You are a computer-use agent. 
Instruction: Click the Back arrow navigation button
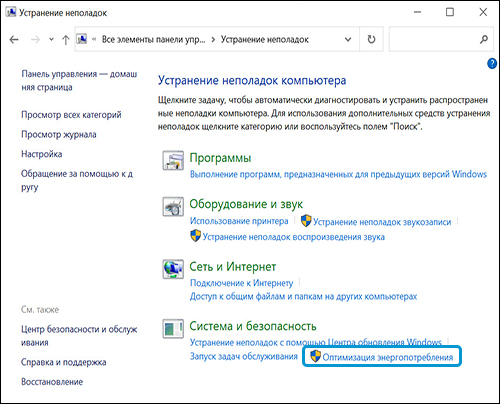coord(14,40)
